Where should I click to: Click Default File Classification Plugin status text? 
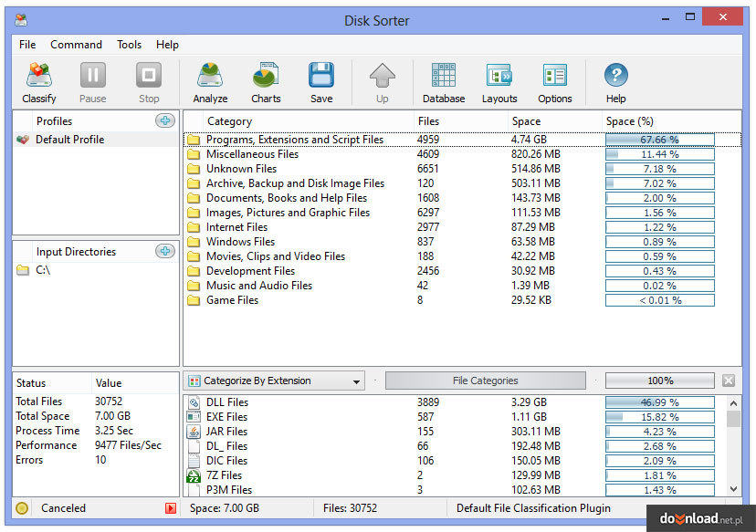click(533, 508)
